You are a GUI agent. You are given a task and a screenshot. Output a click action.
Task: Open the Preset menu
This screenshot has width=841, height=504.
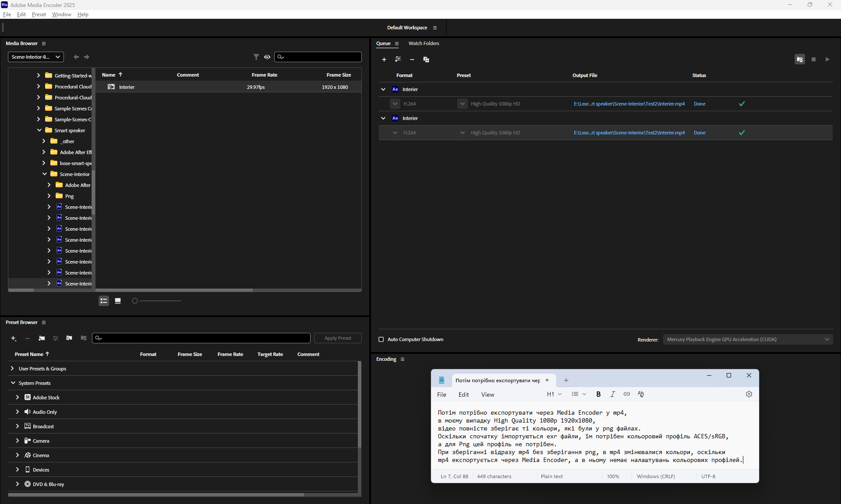click(x=39, y=14)
